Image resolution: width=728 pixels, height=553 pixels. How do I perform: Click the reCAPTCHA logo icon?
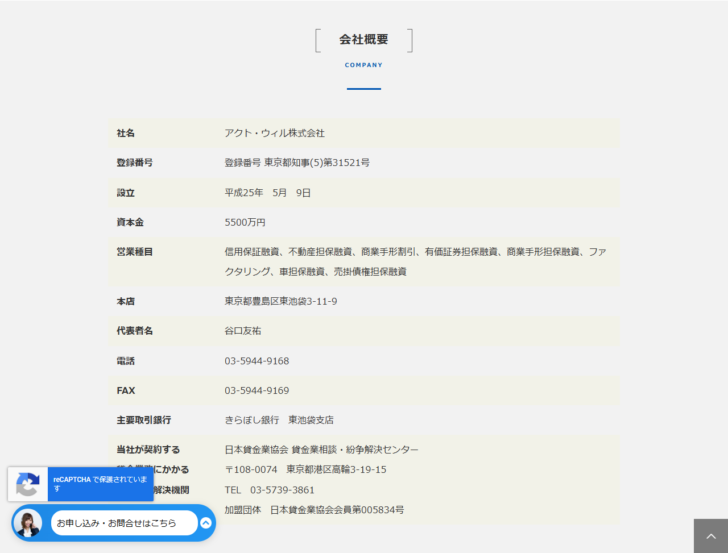pyautogui.click(x=28, y=484)
